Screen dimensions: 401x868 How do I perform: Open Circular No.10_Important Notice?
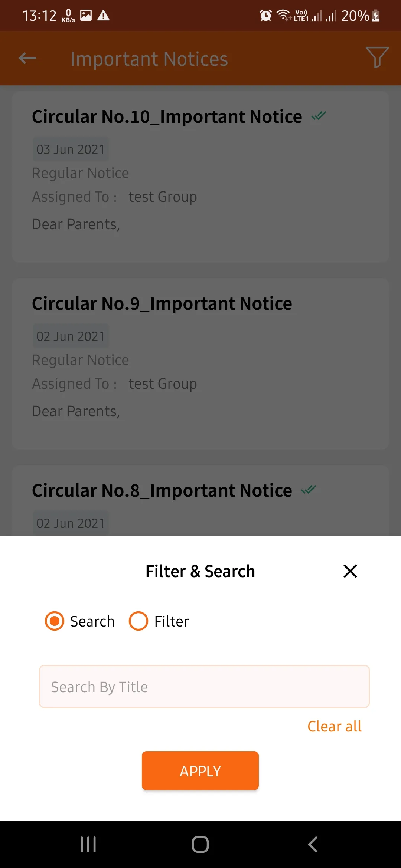[167, 117]
